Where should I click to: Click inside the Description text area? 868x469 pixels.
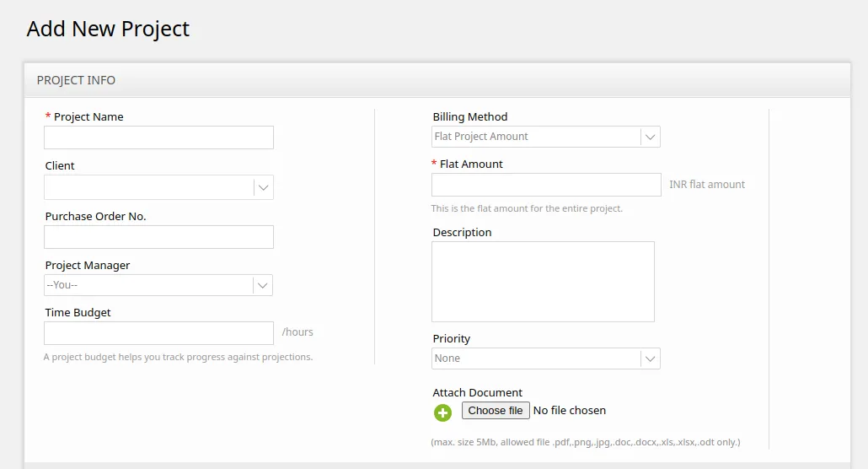click(x=543, y=282)
